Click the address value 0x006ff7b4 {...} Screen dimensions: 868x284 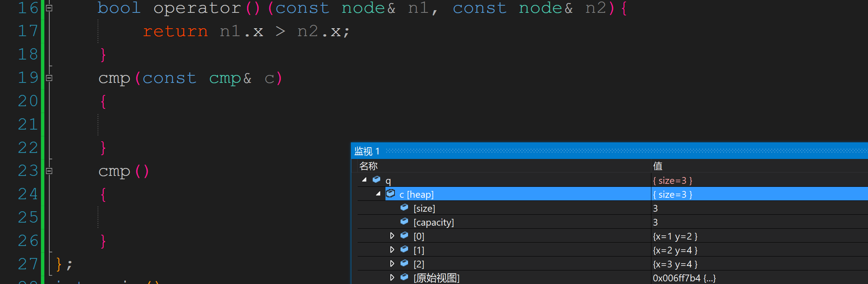click(684, 278)
